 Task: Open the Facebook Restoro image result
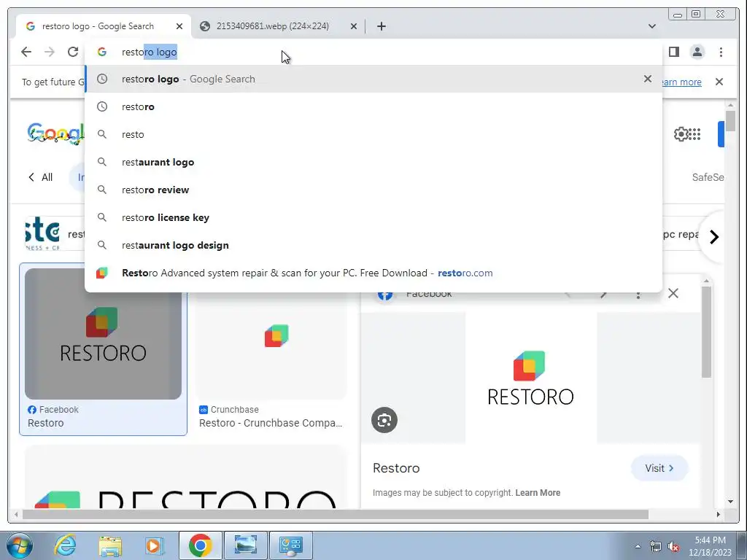point(104,349)
